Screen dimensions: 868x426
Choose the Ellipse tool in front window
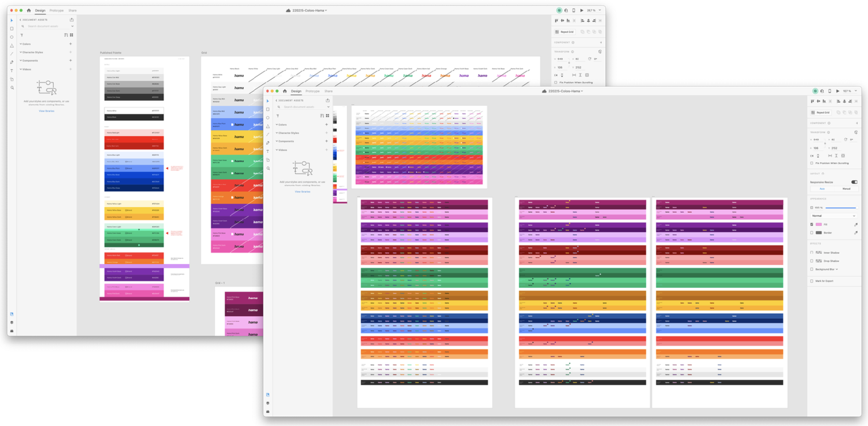(x=268, y=118)
